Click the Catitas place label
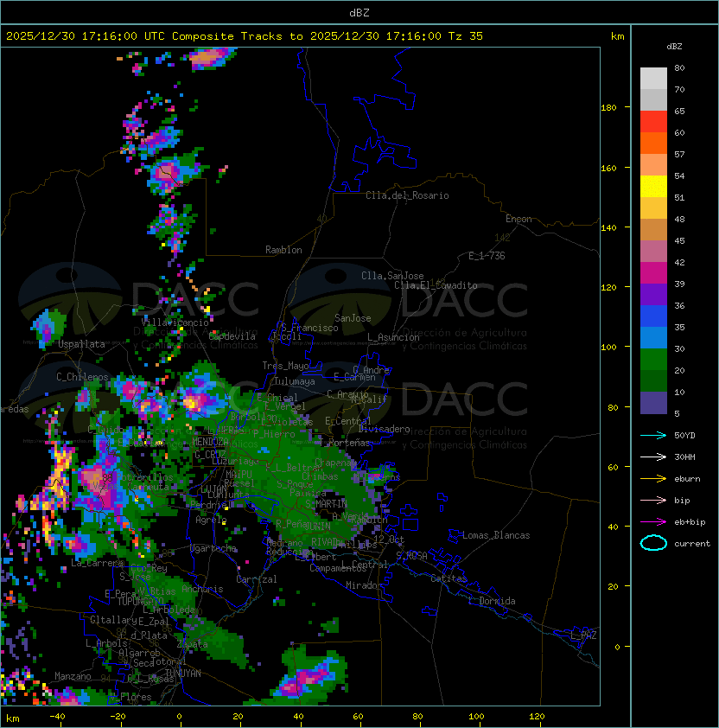This screenshot has height=728, width=719. tap(449, 578)
